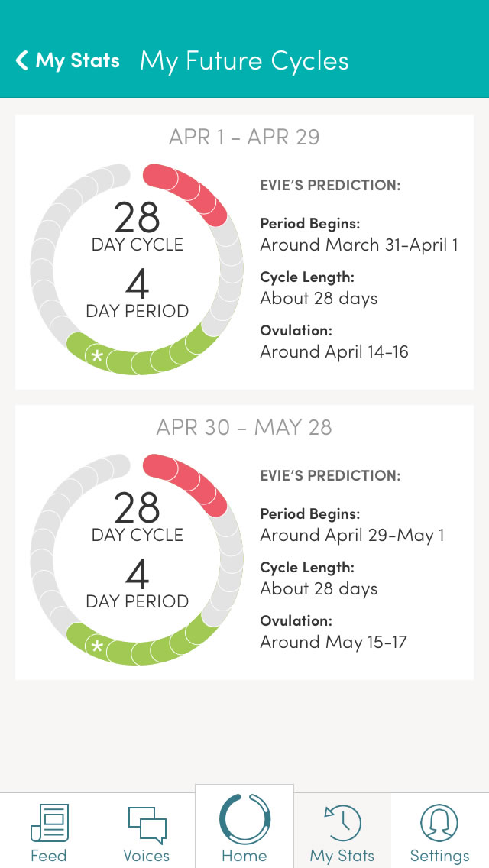This screenshot has height=868, width=489.
Task: Tap the back chevron icon
Action: 21,60
